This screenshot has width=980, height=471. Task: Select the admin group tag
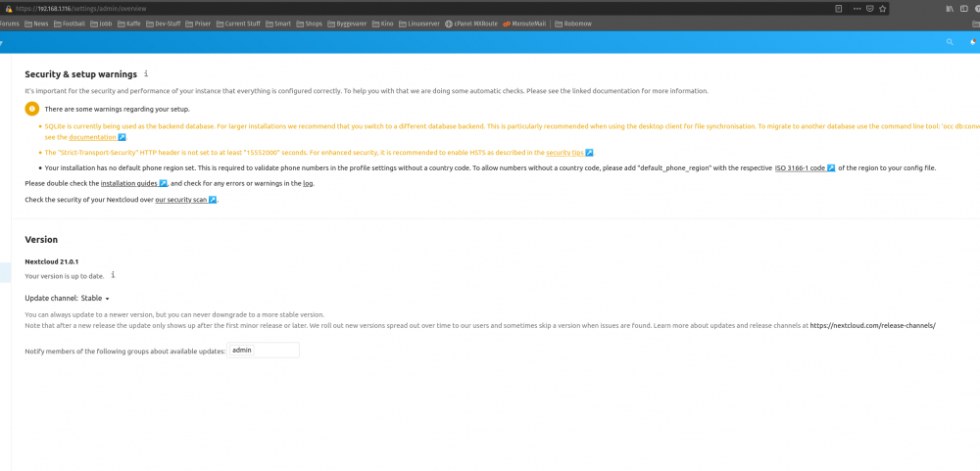coord(242,351)
